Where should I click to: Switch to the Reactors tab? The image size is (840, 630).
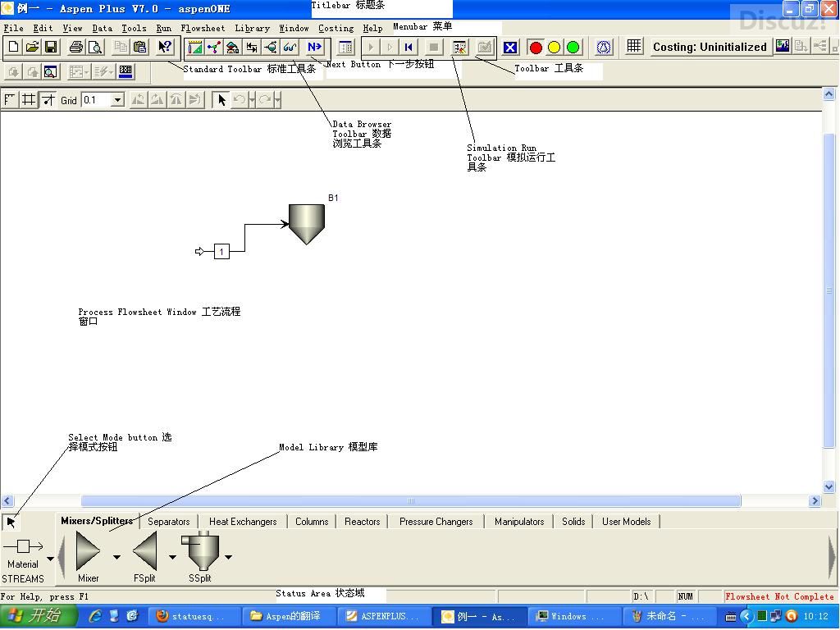tap(362, 521)
